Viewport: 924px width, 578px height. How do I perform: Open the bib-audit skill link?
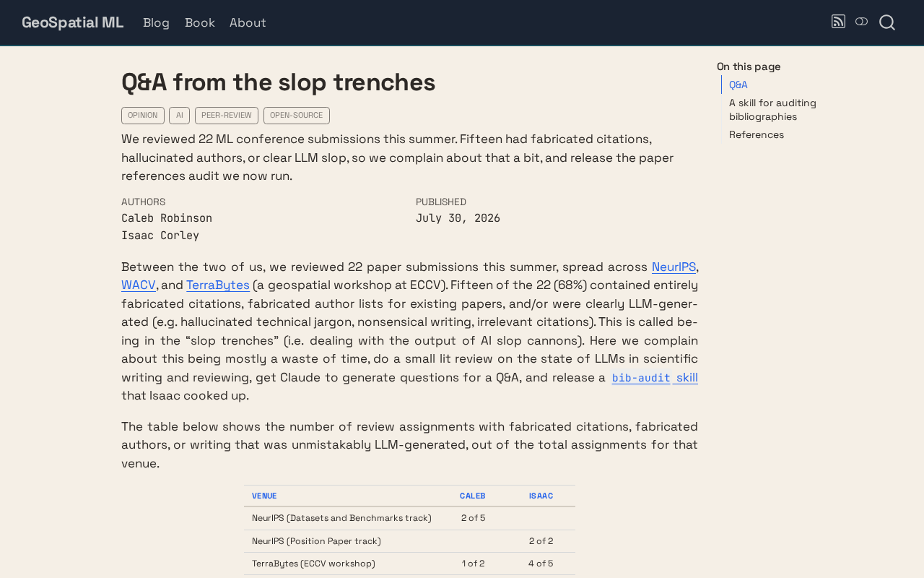[x=655, y=377]
